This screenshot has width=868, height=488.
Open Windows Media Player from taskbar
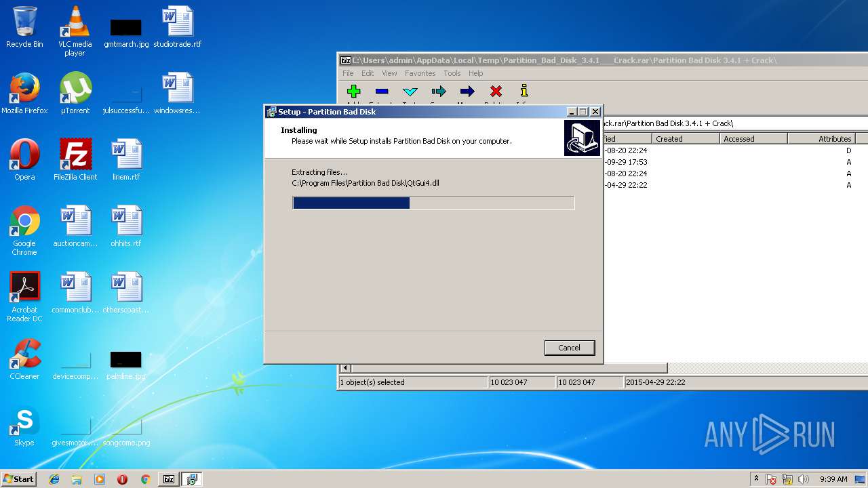tap(100, 479)
